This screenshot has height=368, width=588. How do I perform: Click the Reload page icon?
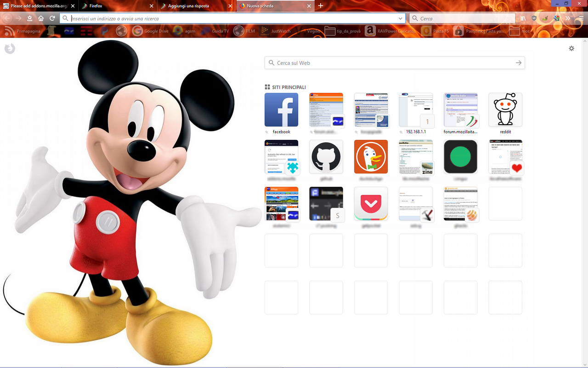[52, 18]
